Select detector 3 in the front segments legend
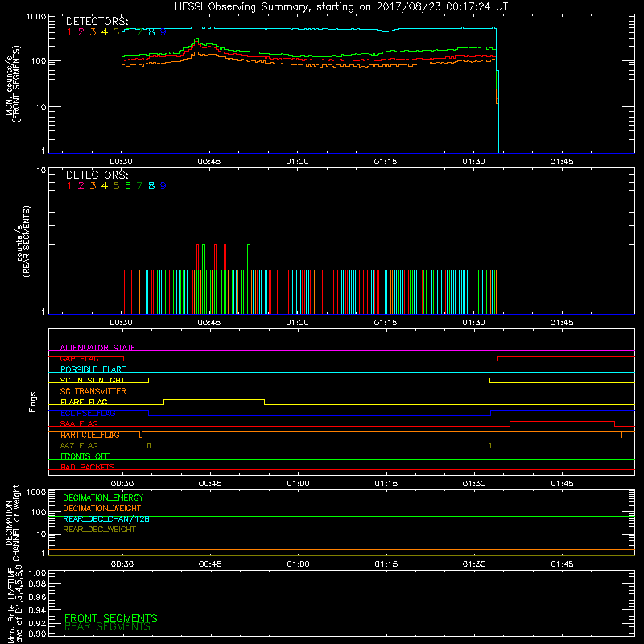The width and height of the screenshot is (644, 644). point(93,32)
